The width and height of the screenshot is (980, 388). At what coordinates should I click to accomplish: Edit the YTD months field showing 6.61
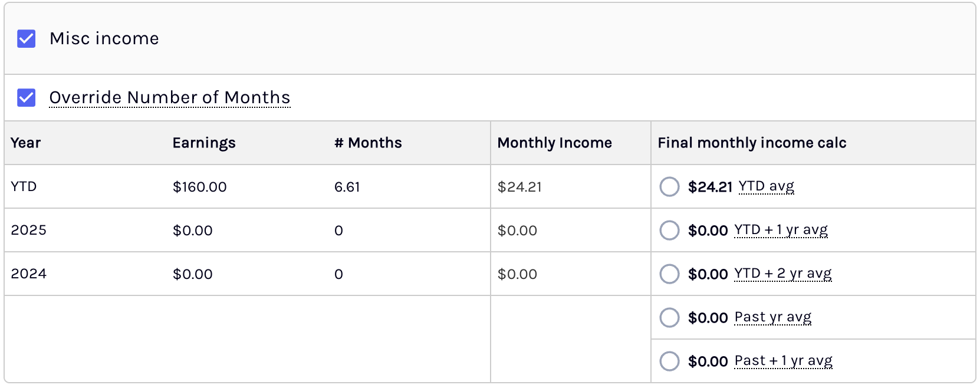point(347,187)
